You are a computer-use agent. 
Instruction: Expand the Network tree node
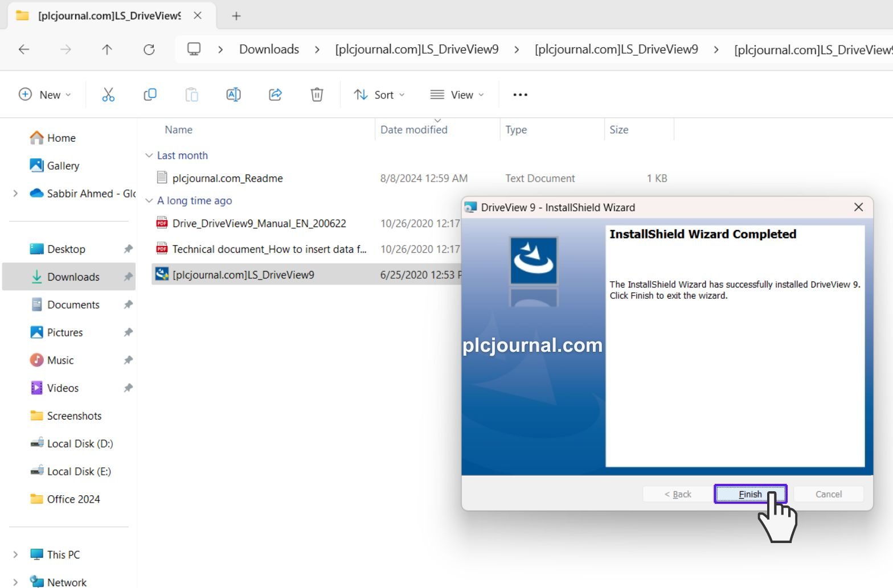(15, 582)
